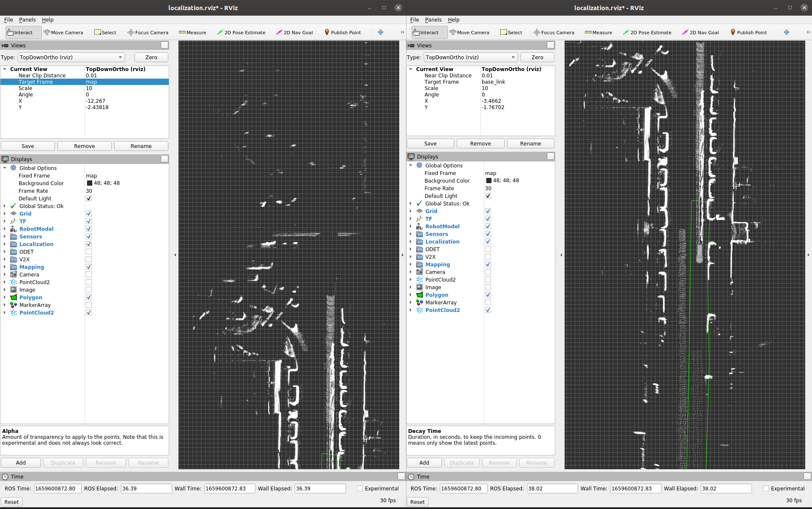
Task: Open the Panels menu
Action: 27,19
